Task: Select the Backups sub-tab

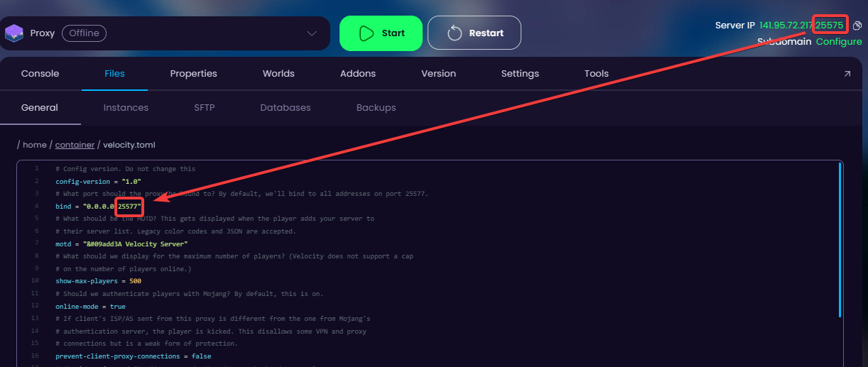Action: (x=376, y=108)
